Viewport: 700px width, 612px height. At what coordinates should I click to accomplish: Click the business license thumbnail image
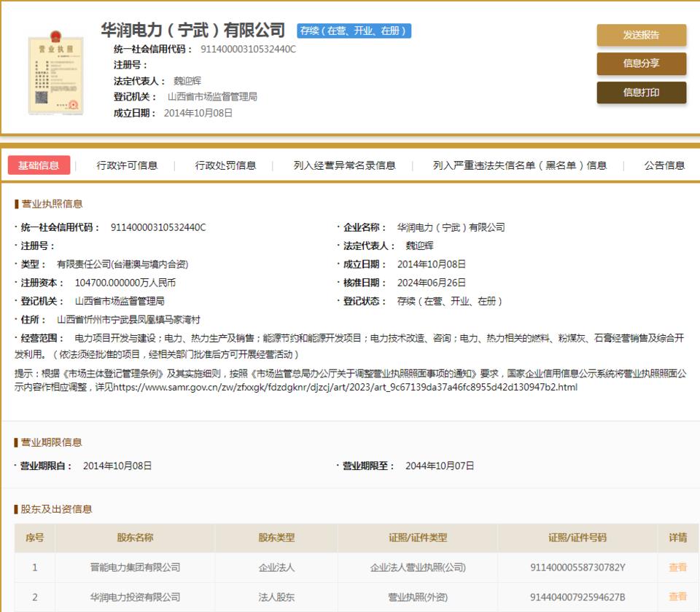[x=56, y=73]
